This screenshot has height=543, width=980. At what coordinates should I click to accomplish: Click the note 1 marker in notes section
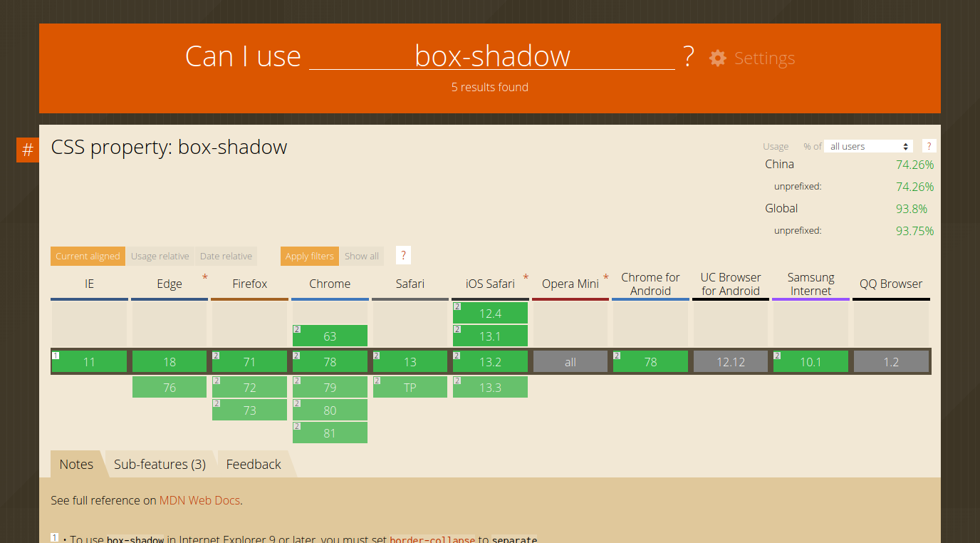(55, 537)
